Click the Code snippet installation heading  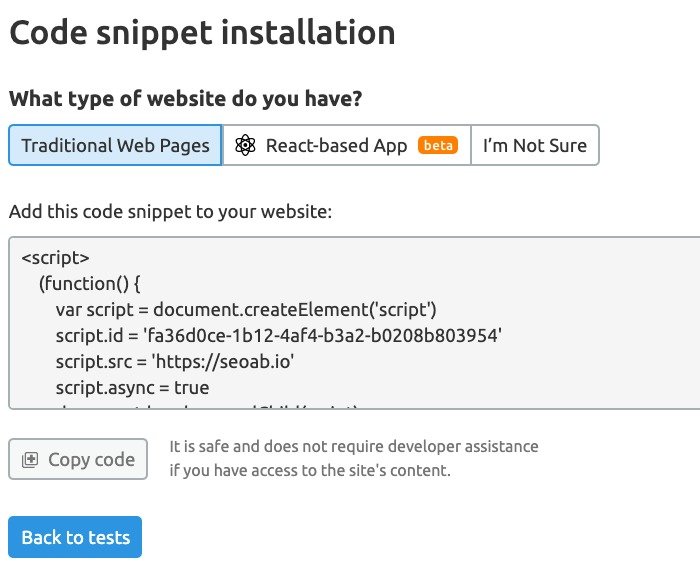202,32
